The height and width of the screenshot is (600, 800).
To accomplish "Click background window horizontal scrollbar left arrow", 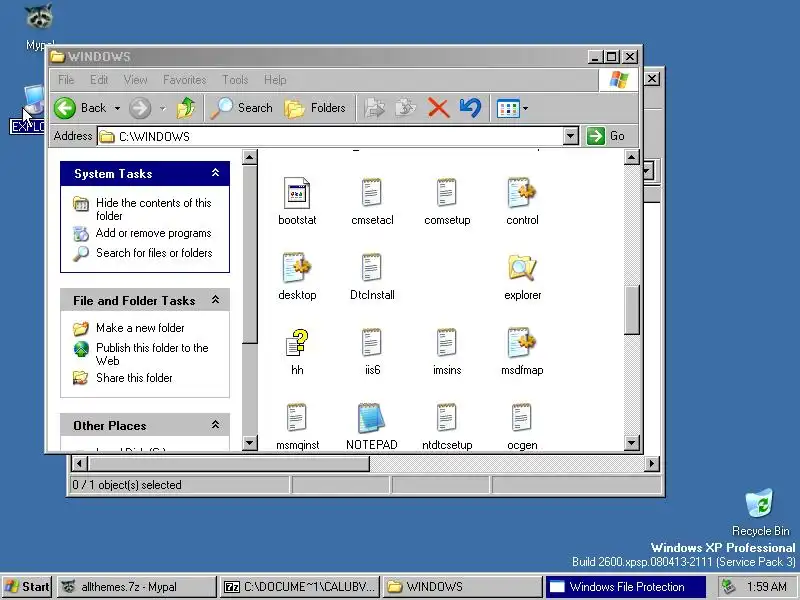I will click(x=79, y=464).
